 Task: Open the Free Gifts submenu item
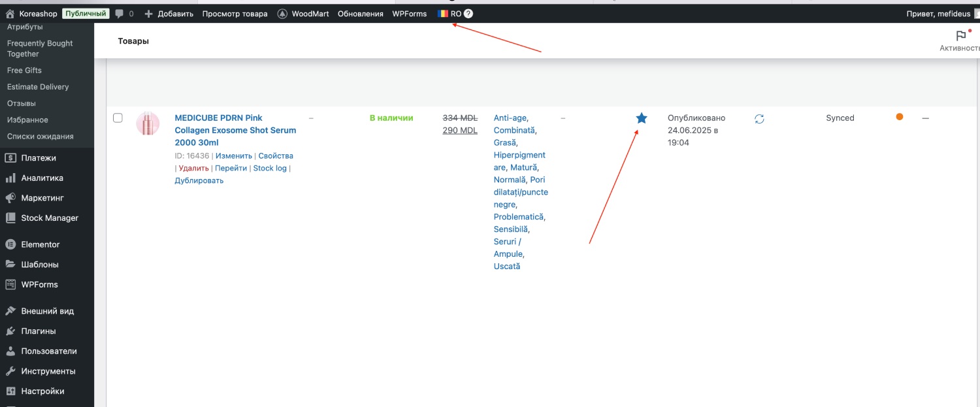click(24, 70)
